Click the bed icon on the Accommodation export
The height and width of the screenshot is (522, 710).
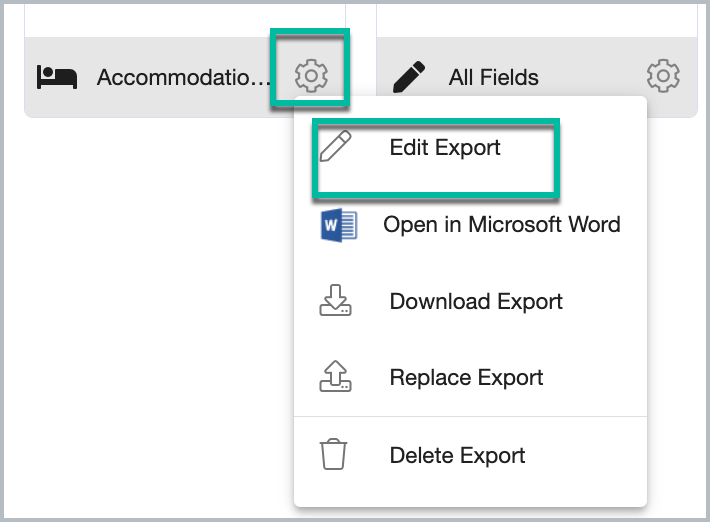[x=57, y=77]
